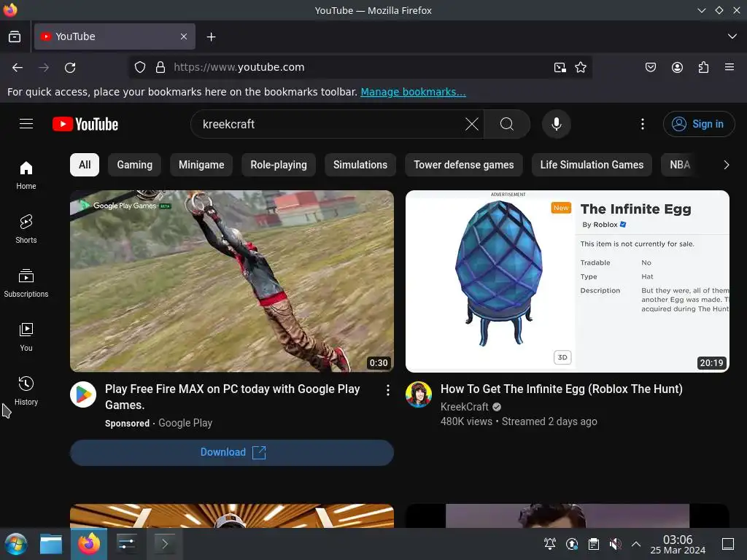Expand system tray hidden icons

pos(636,544)
